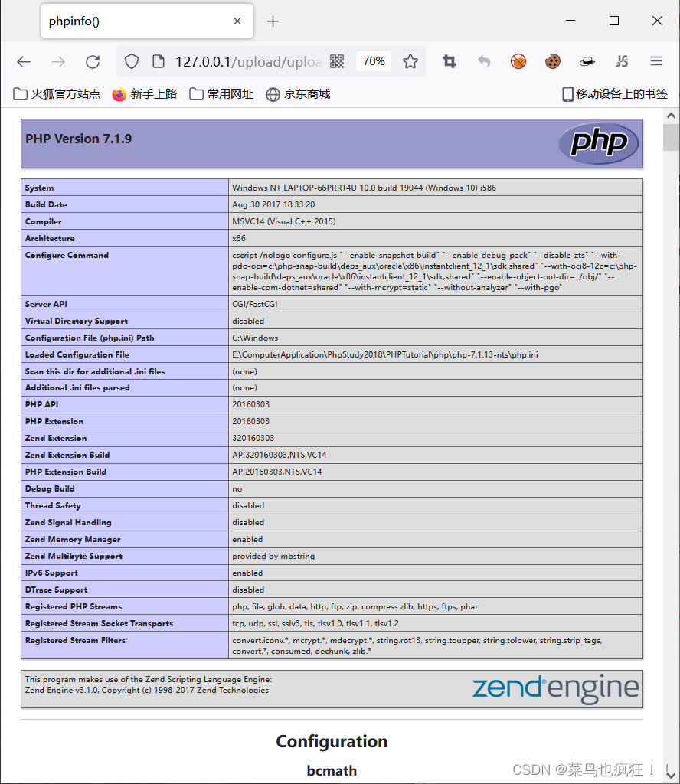Toggle JavaScript with the JS extension icon

[622, 61]
